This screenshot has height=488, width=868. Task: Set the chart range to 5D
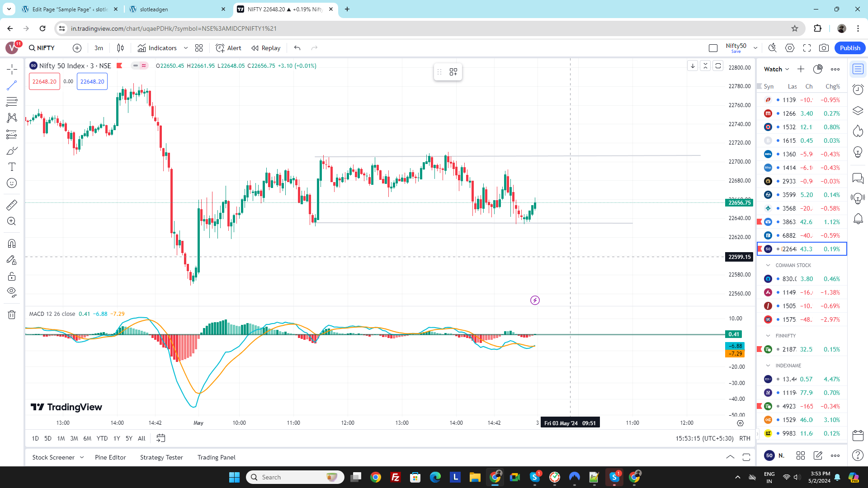point(48,438)
